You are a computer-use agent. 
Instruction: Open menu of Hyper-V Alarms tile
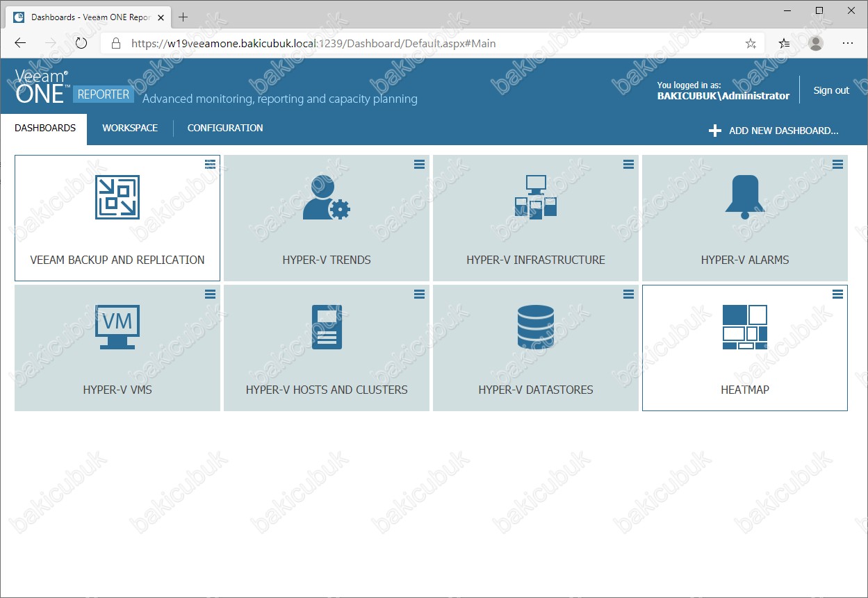(837, 164)
